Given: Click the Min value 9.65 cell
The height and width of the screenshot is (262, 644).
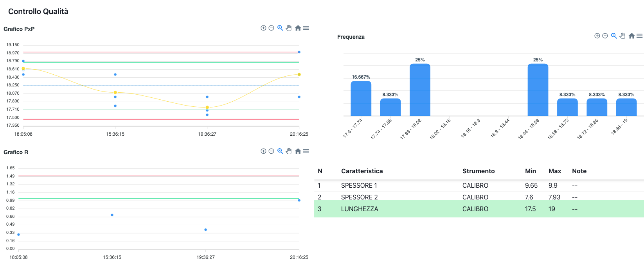Looking at the screenshot, I should [x=531, y=186].
